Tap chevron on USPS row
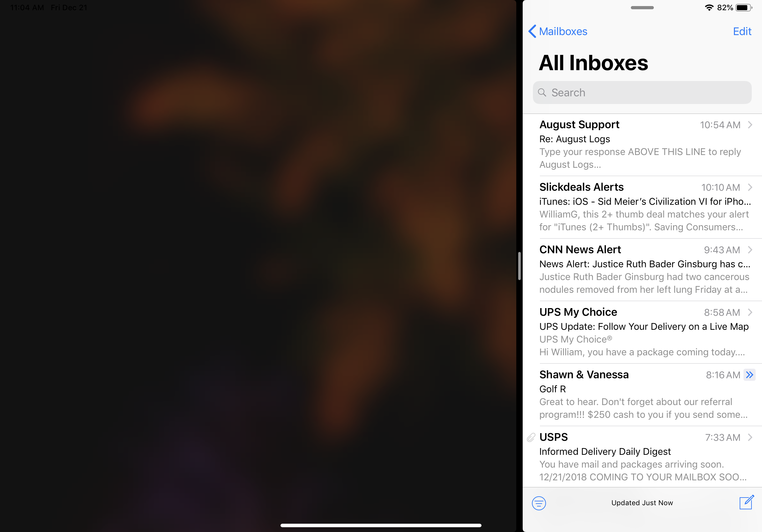This screenshot has width=762, height=532. pos(750,437)
